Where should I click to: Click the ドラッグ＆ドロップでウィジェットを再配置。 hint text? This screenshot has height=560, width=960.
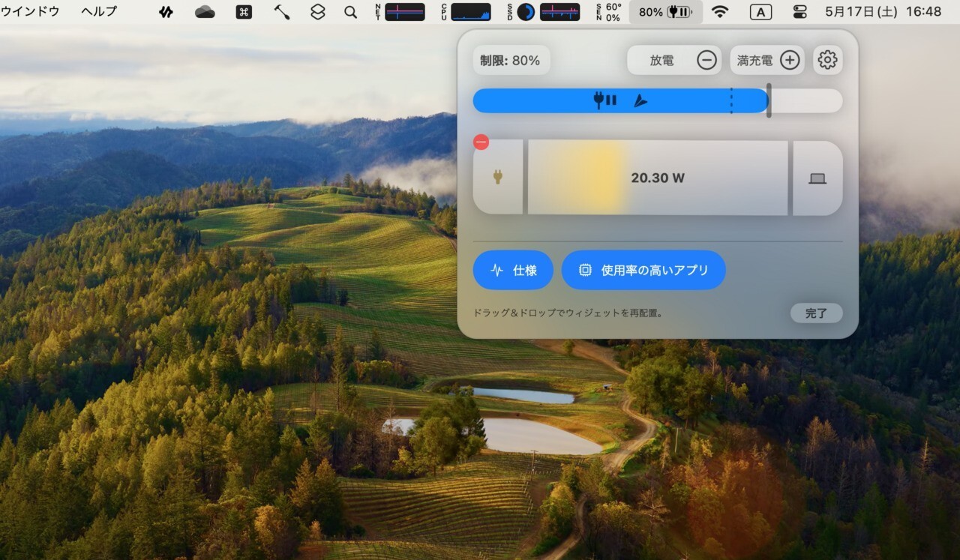pos(567,313)
